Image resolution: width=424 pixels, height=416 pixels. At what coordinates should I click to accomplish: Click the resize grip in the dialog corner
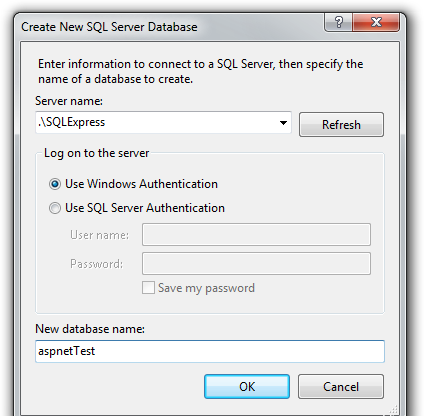click(x=394, y=410)
